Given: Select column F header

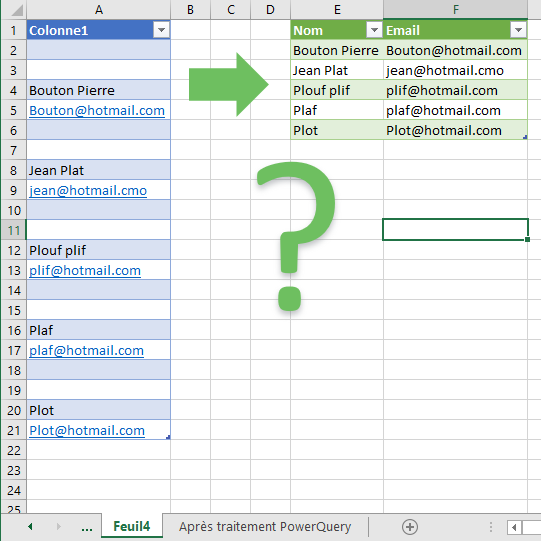Looking at the screenshot, I should [x=455, y=10].
